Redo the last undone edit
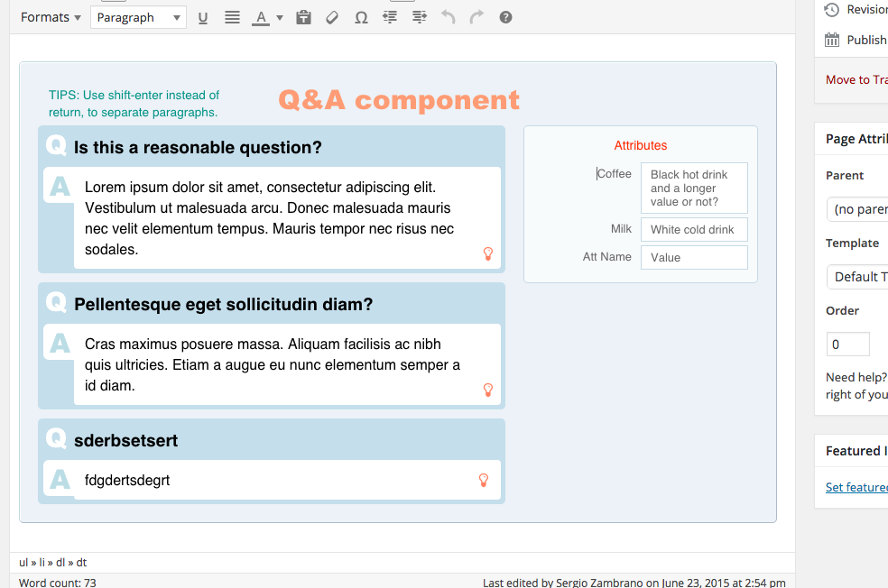 coord(476,17)
